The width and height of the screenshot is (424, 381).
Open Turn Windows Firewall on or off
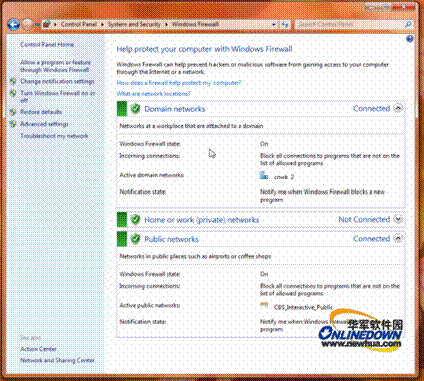click(x=58, y=96)
